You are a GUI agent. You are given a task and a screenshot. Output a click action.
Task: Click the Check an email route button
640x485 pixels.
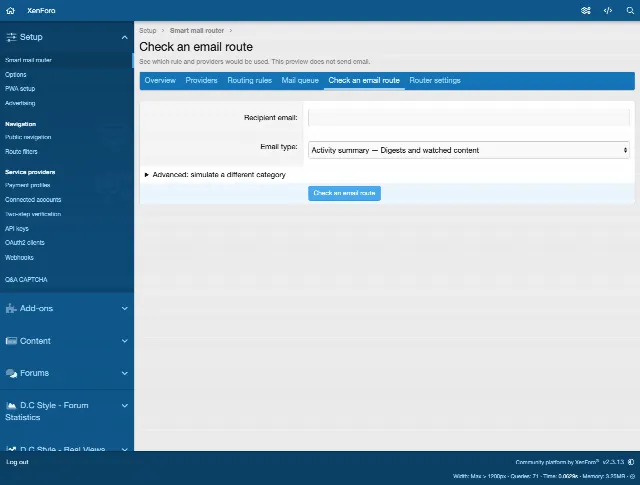click(x=344, y=193)
